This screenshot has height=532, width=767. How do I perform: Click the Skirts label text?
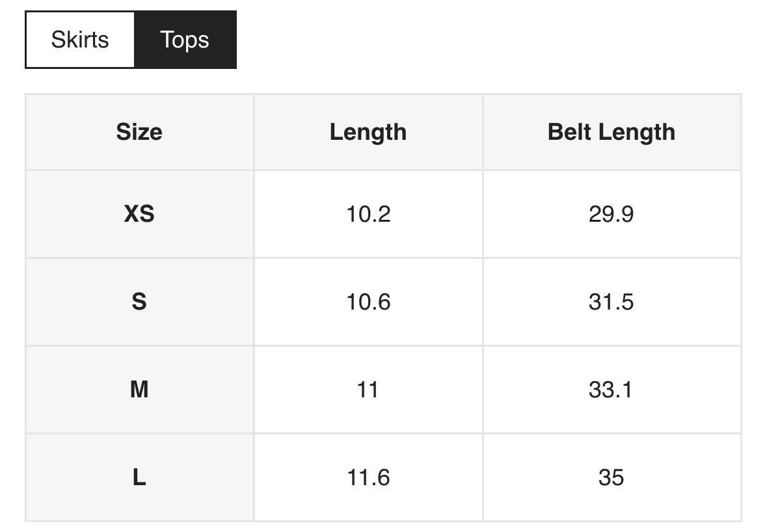[80, 40]
